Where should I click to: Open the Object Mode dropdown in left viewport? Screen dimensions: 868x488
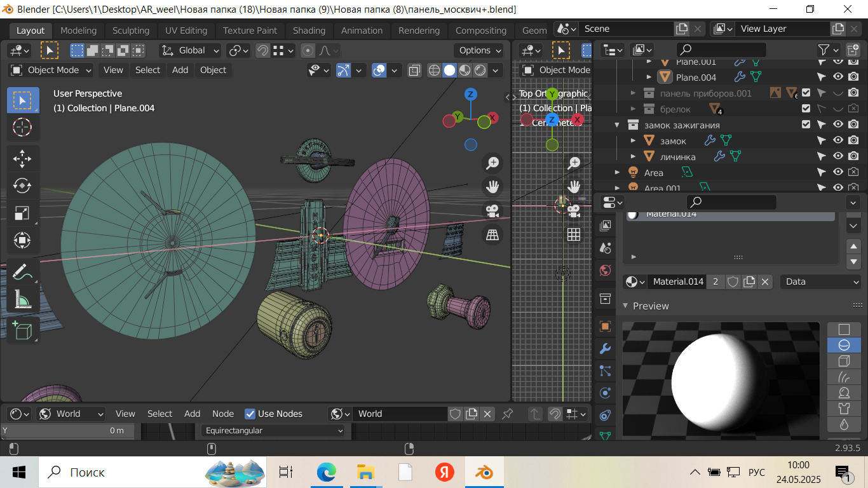(51, 70)
